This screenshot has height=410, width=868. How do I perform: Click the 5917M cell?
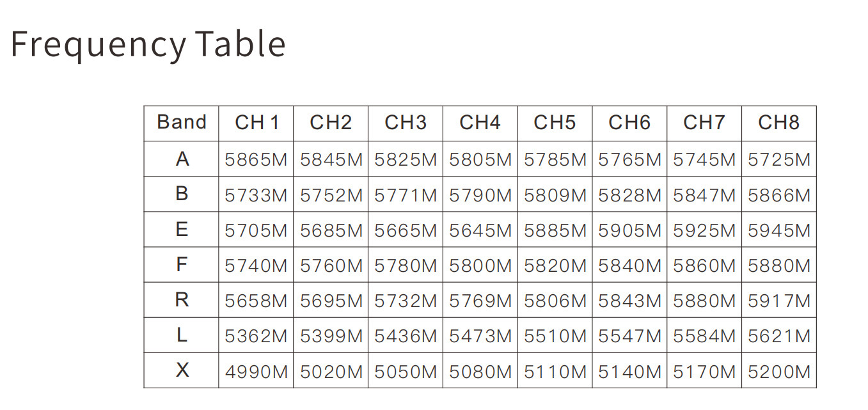tap(778, 301)
